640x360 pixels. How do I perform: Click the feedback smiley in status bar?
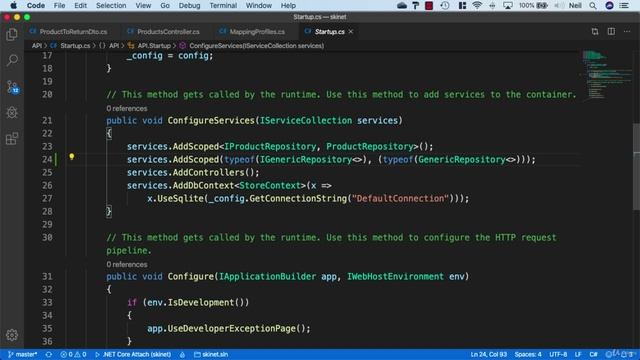click(x=610, y=354)
